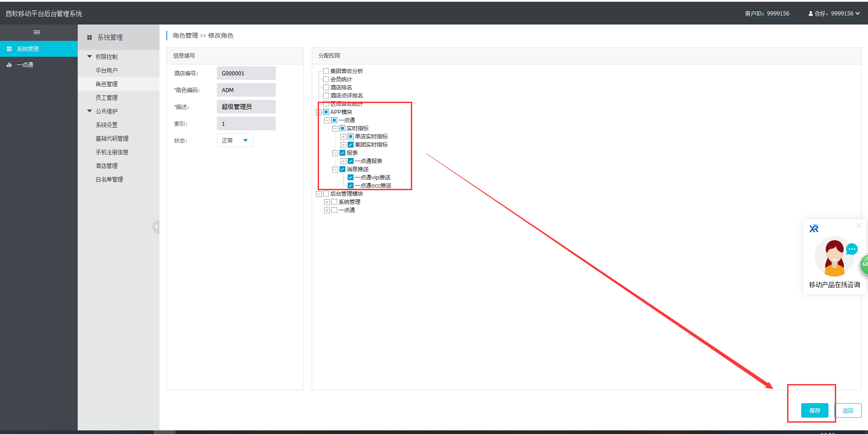The height and width of the screenshot is (434, 868).
Task: Click the XR logo in consultation widget
Action: (x=814, y=229)
